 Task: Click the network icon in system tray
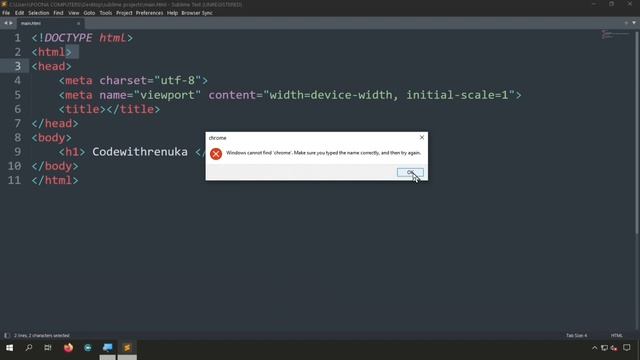point(604,348)
